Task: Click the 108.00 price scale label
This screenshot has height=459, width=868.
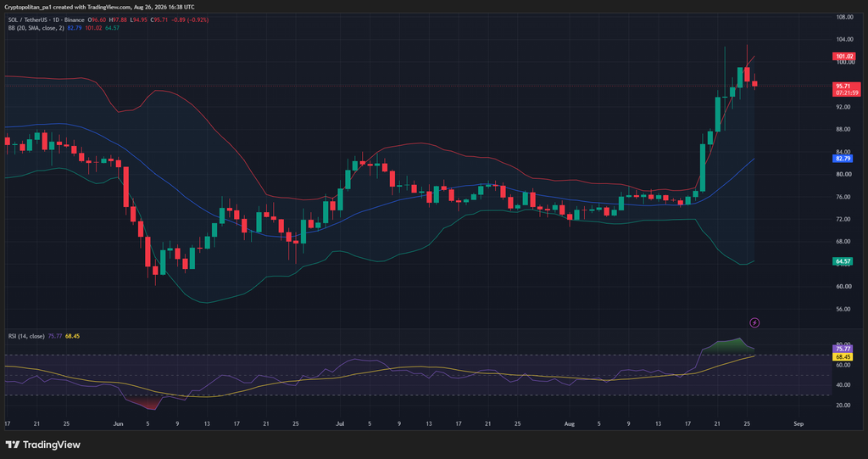Action: click(x=844, y=17)
